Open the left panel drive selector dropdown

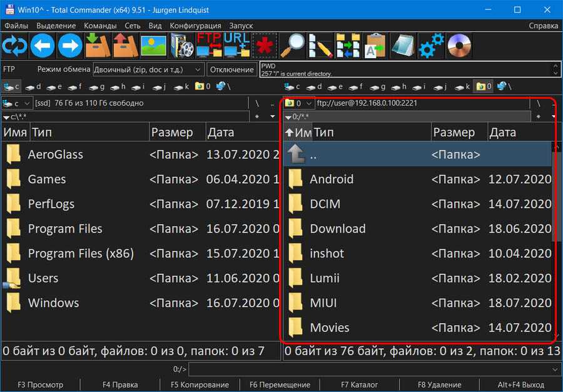pos(19,103)
